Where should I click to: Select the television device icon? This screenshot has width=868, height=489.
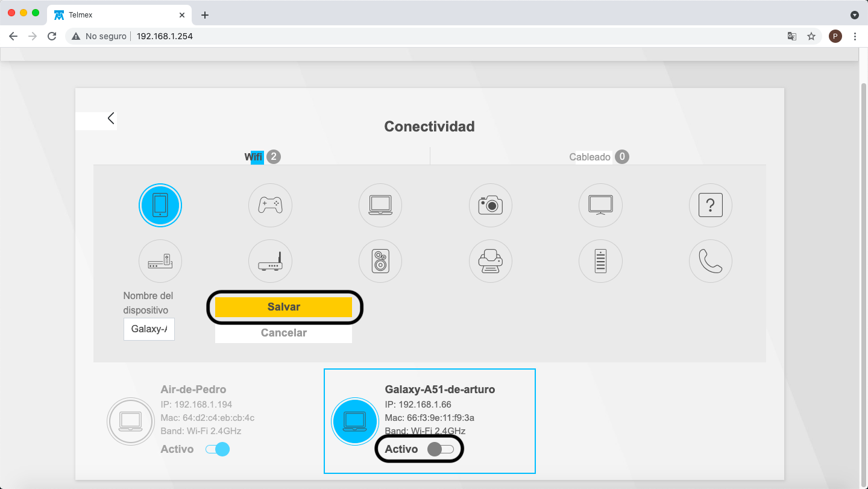[600, 205]
